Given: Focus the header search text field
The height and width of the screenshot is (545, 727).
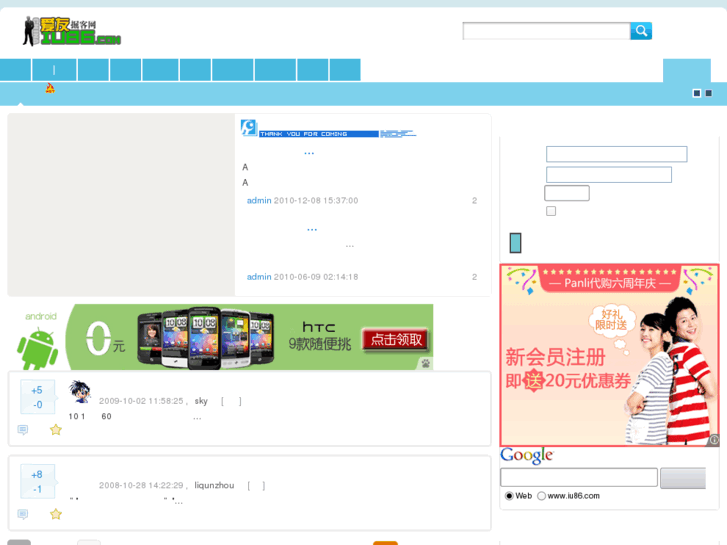Looking at the screenshot, I should tap(547, 31).
